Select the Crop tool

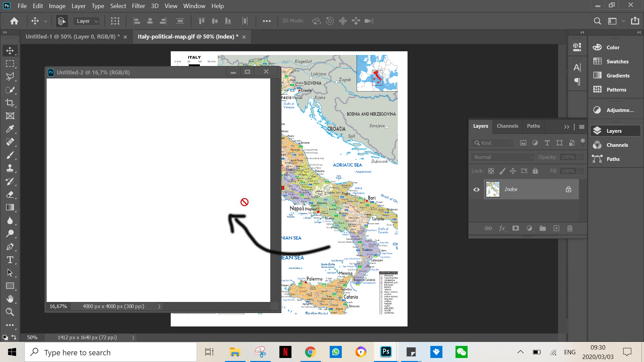[x=10, y=103]
